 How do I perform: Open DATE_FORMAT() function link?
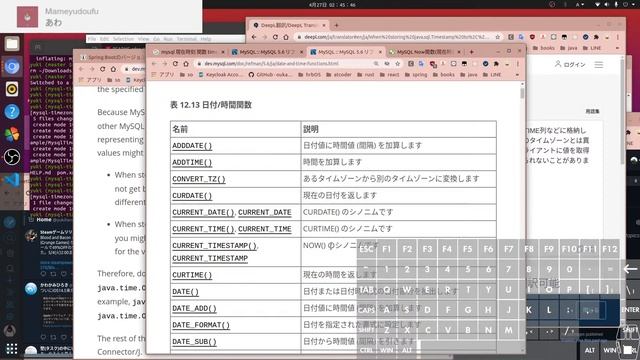point(201,325)
